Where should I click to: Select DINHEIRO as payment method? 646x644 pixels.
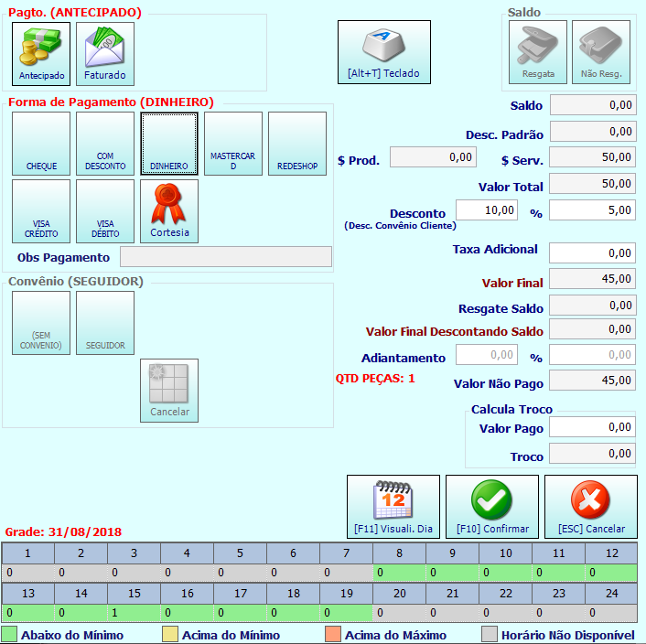pyautogui.click(x=169, y=144)
